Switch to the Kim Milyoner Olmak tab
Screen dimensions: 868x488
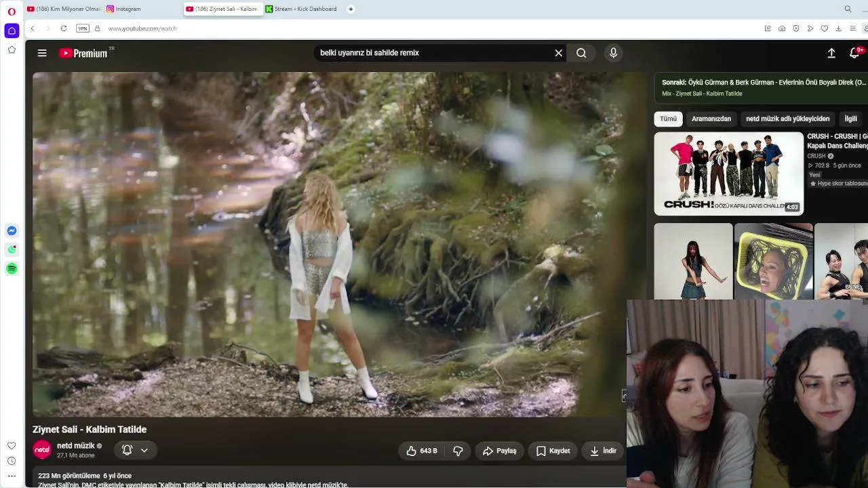64,9
